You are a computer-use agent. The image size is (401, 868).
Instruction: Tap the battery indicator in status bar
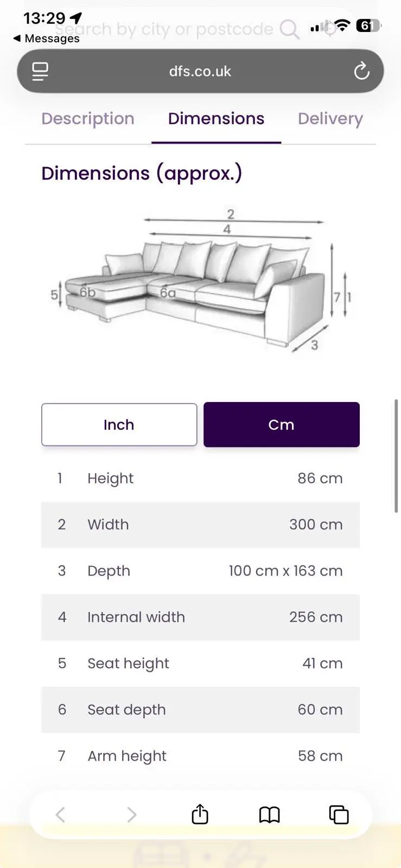(367, 25)
